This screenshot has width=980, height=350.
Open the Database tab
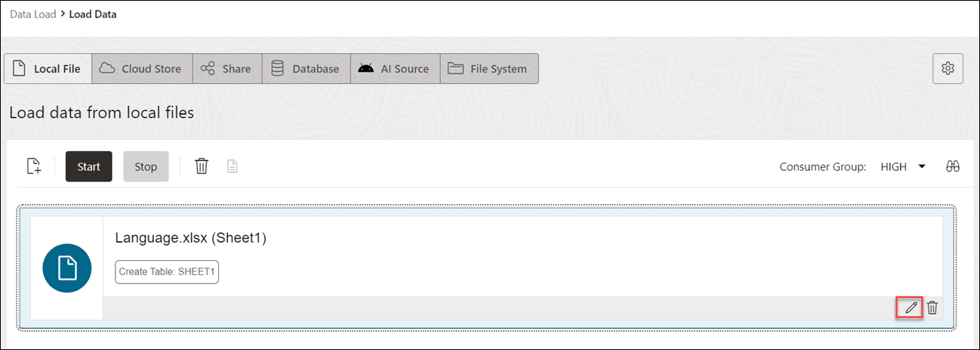point(306,69)
